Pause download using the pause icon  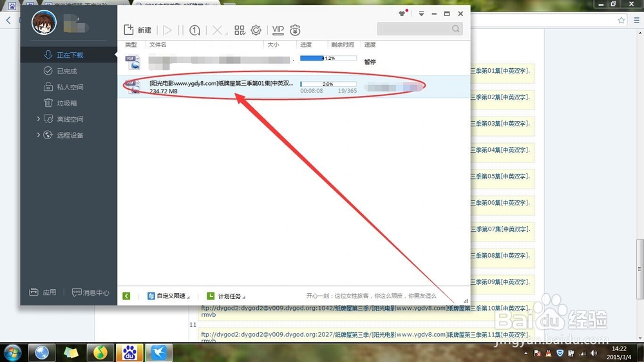point(181,30)
